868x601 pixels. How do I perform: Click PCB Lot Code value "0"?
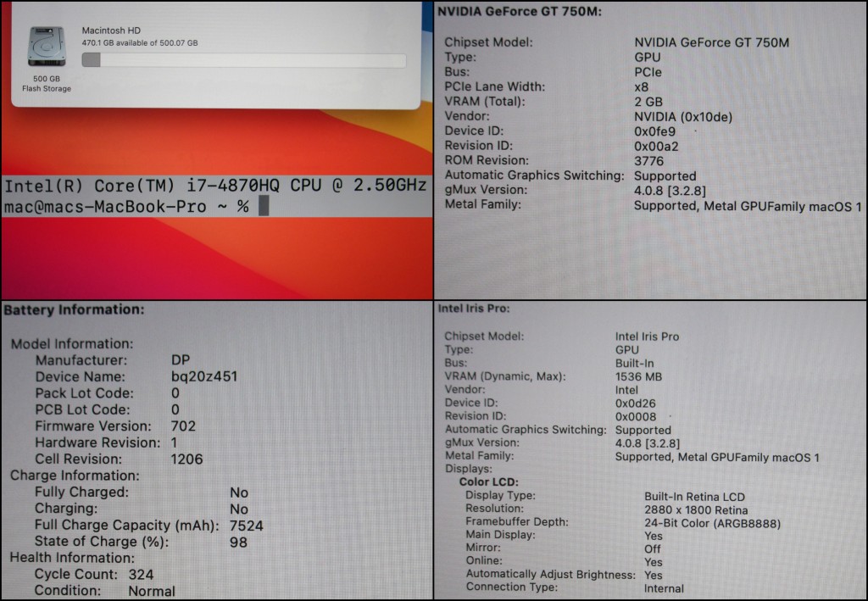(175, 410)
